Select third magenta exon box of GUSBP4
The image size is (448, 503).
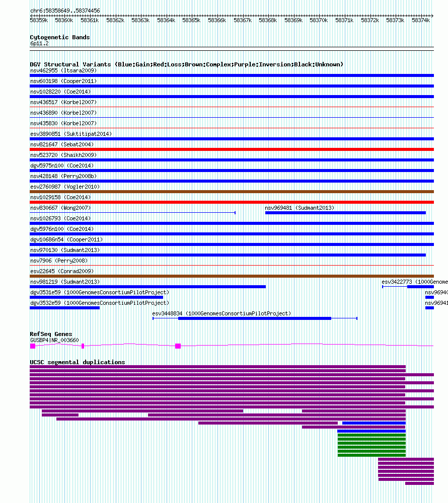pyautogui.click(x=178, y=346)
